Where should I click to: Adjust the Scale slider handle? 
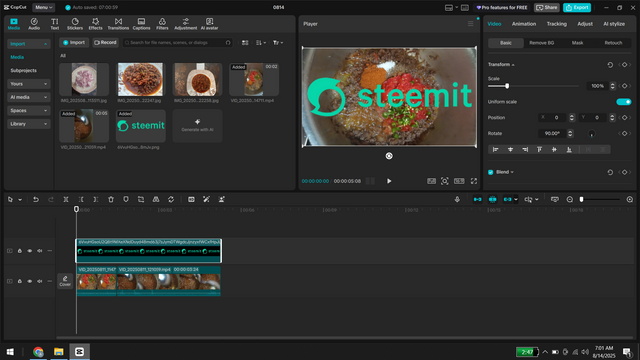coord(507,86)
